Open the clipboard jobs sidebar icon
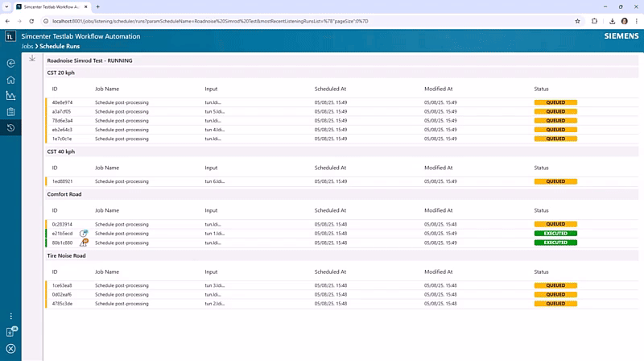Screen dimensions: 644x361 point(10,112)
